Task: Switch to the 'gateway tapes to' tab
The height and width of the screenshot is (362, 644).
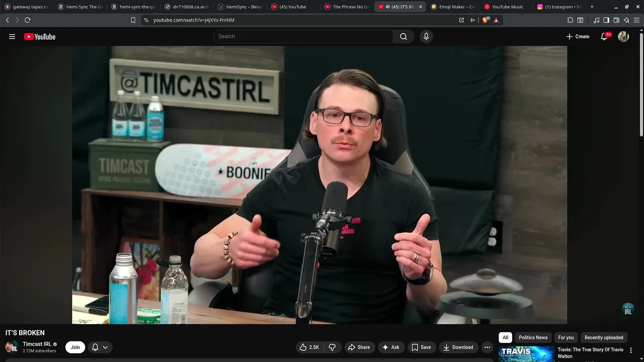Action: point(27,7)
